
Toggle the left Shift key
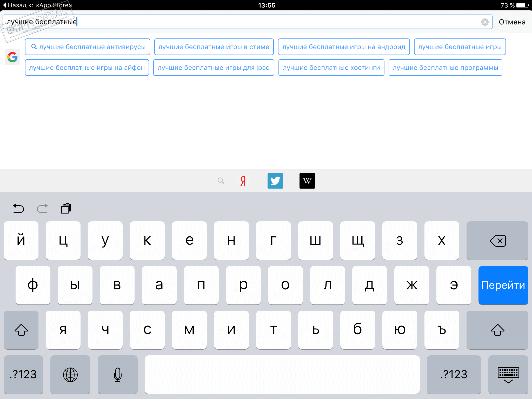point(21,330)
